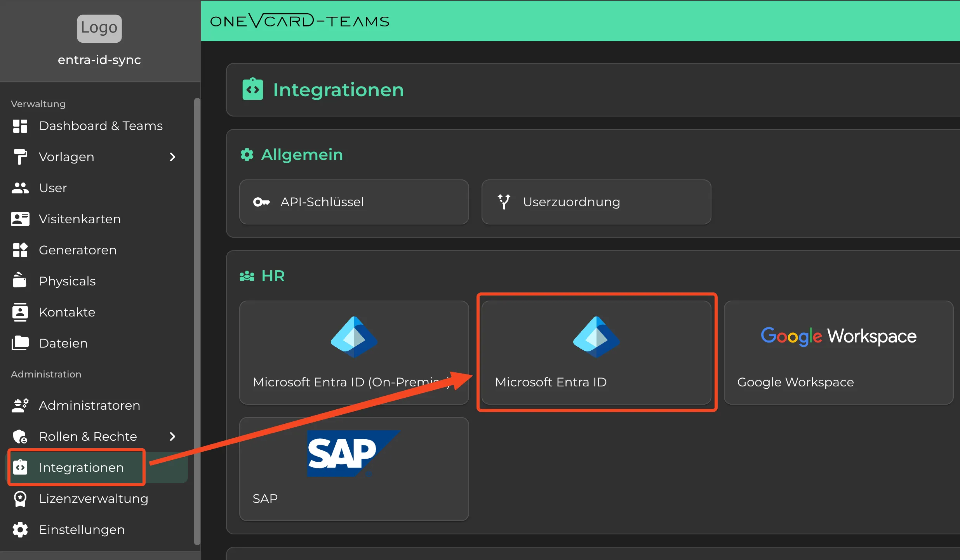
Task: Click the Generatoren grid icon
Action: point(20,250)
